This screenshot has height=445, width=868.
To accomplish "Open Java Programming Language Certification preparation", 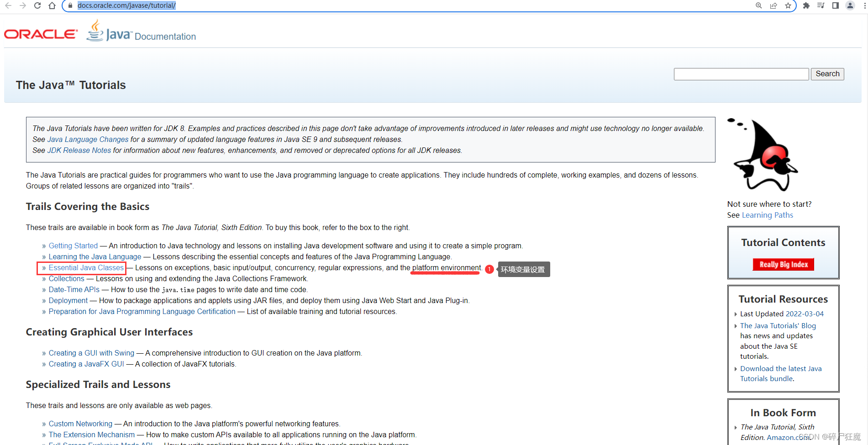I will [x=142, y=312].
